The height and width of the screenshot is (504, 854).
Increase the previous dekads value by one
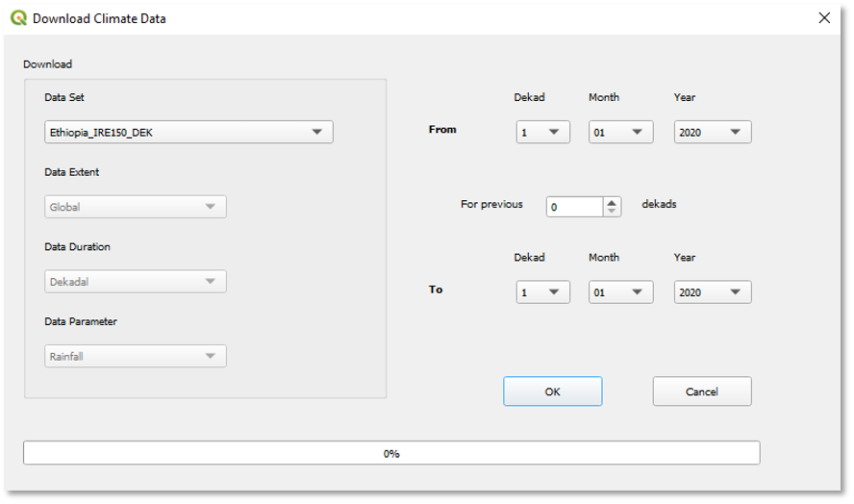[613, 202]
